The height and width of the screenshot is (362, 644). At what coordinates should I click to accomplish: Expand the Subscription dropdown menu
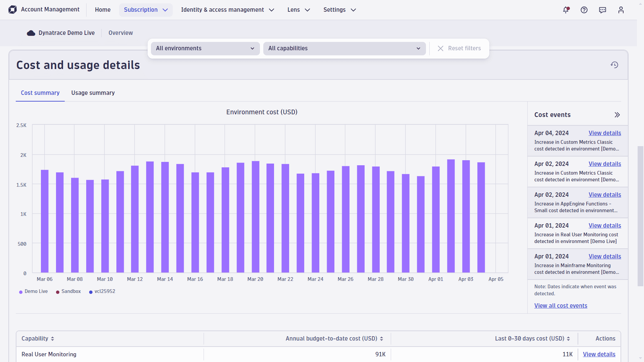(x=146, y=10)
